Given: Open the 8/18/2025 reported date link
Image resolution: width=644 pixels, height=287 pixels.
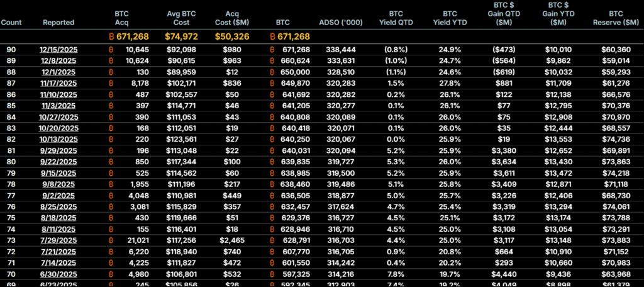Looking at the screenshot, I should (58, 218).
